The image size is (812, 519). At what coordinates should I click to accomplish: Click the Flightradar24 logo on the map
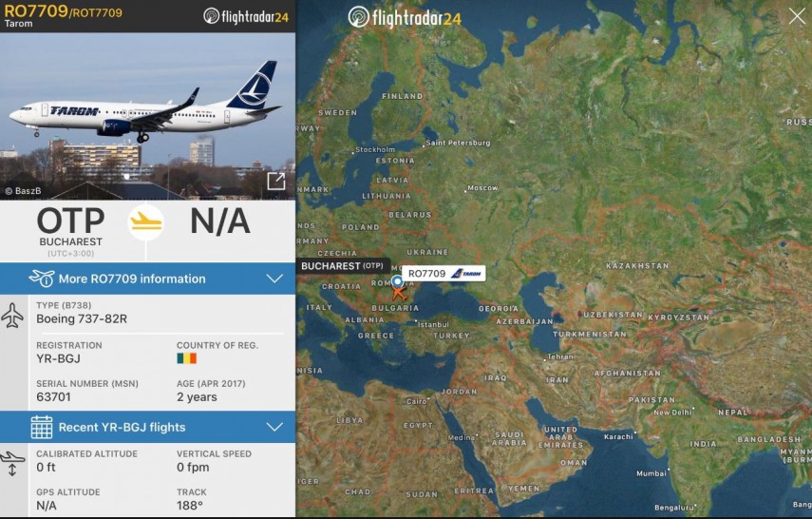tap(405, 18)
